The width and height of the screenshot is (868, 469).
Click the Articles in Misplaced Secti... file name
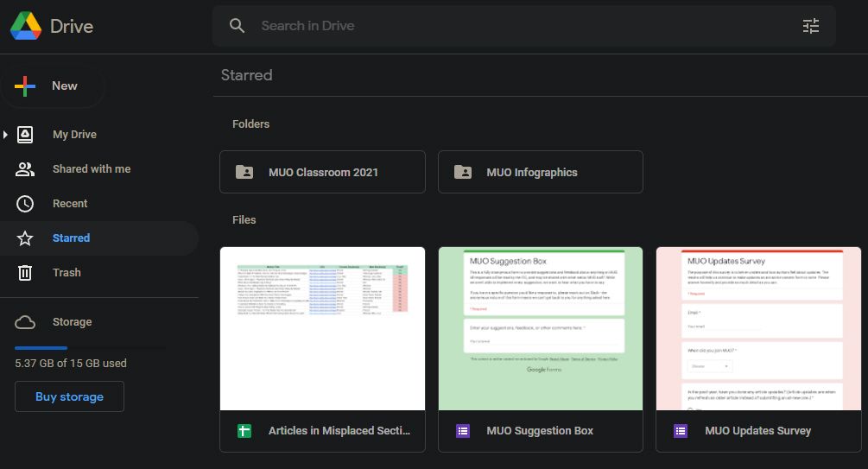[339, 431]
